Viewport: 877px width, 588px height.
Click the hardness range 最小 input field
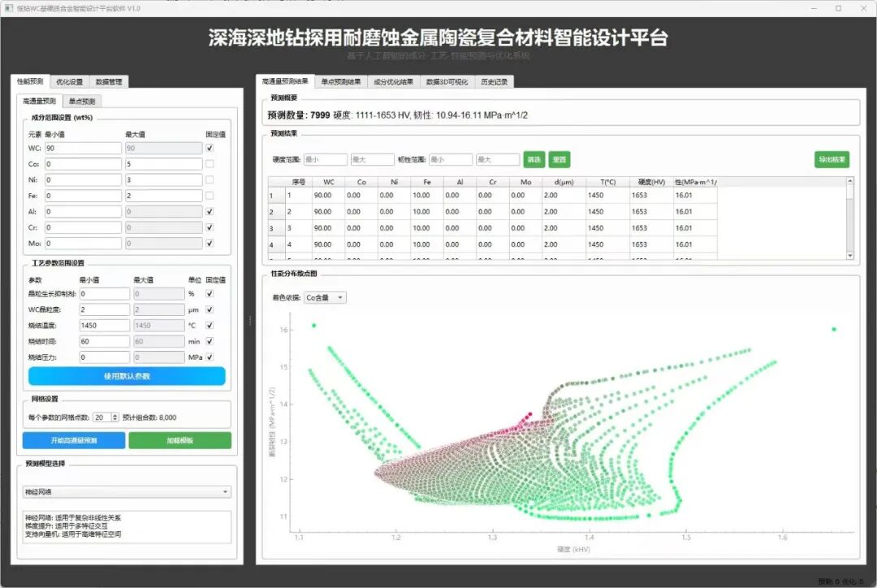[x=326, y=160]
